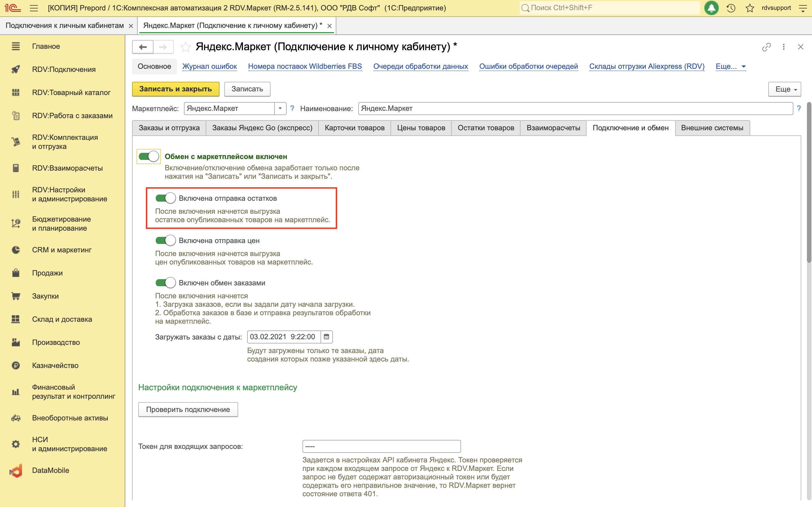Open the Заказы и отгрузка tab
The width and height of the screenshot is (812, 507).
pos(169,128)
